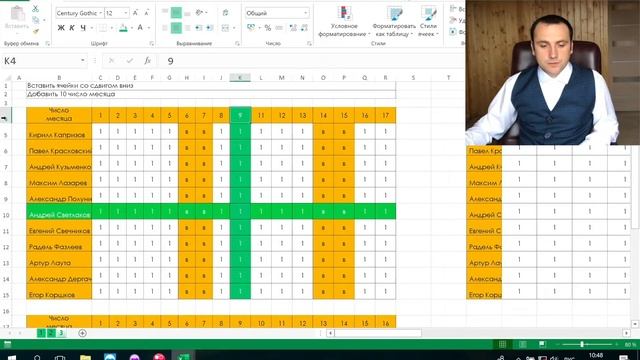Viewport: 640px width, 360px height.
Task: Increase indent in alignment group
Action: tap(209, 28)
